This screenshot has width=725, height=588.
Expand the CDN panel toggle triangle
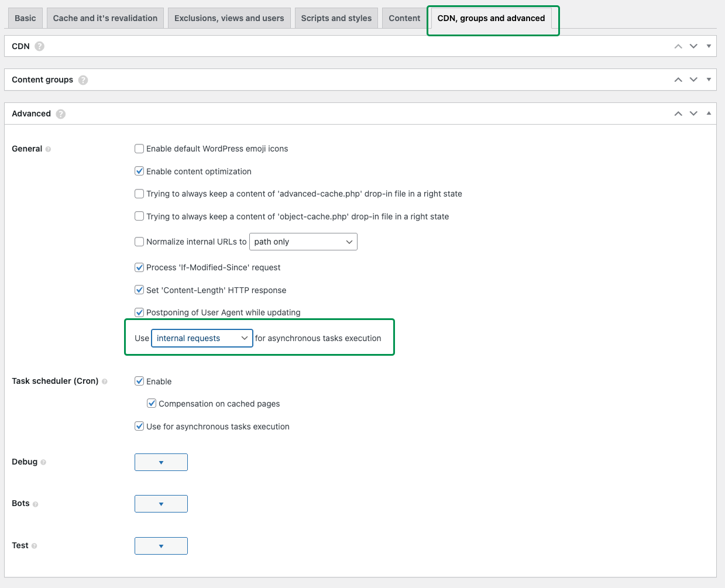(x=709, y=46)
